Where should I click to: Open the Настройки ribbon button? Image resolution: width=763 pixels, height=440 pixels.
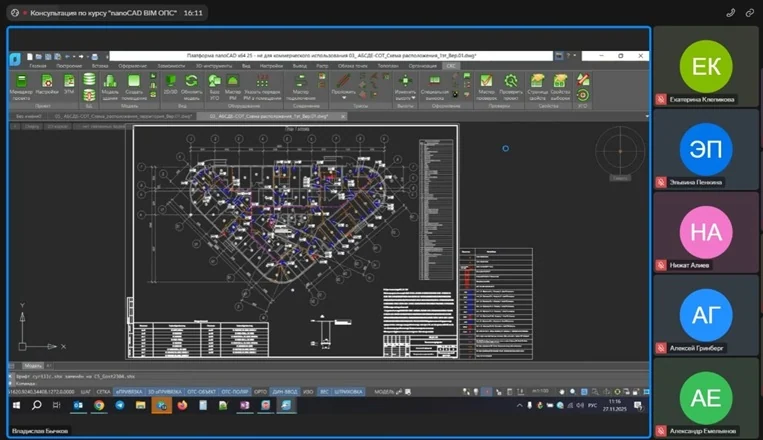pos(47,84)
